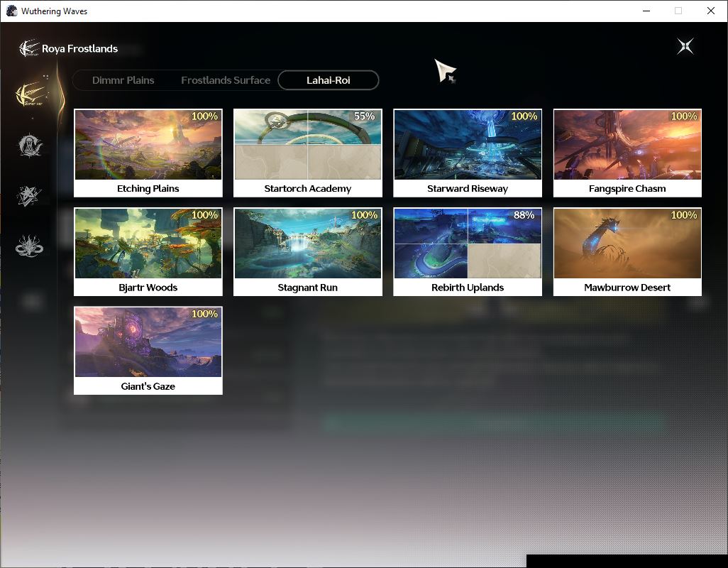Open the Starward Riseway area card

point(468,153)
